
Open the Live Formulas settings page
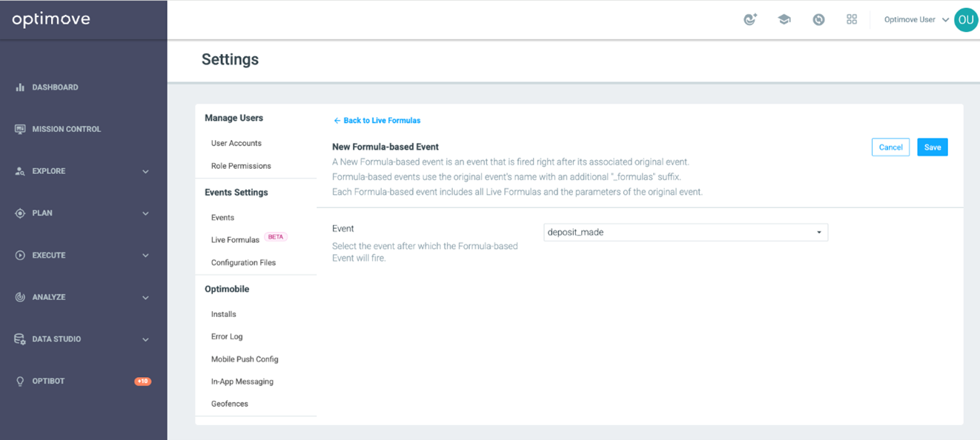point(233,239)
